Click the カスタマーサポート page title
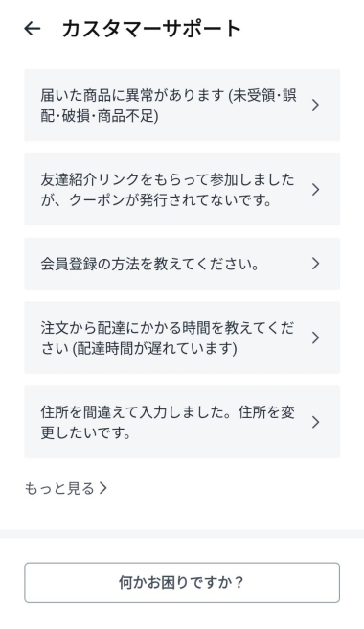 (151, 29)
